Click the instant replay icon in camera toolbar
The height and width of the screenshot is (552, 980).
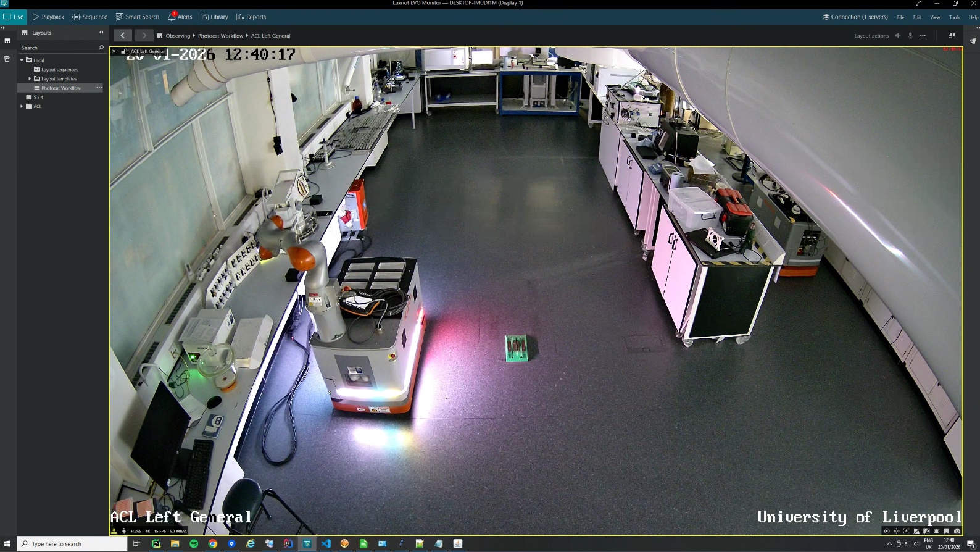tap(887, 531)
